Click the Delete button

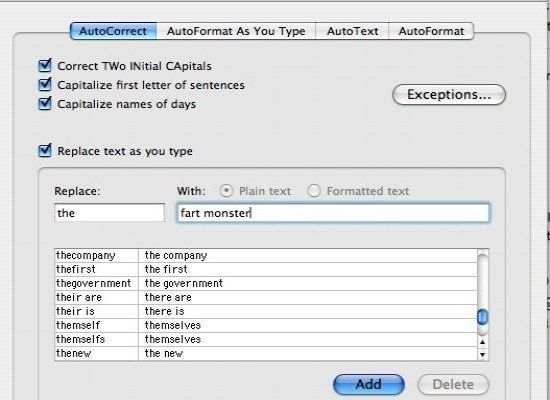tap(453, 384)
